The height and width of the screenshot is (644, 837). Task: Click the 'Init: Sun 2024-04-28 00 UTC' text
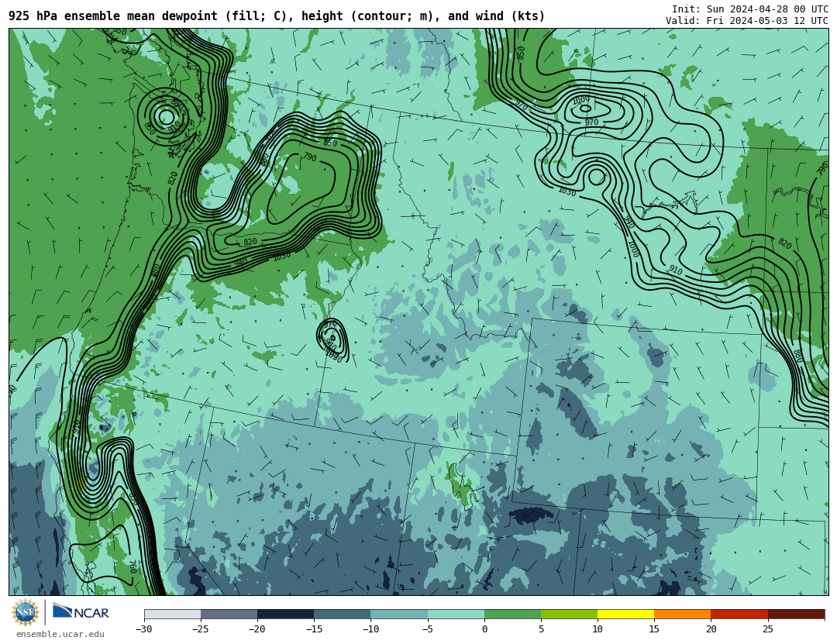click(x=750, y=9)
